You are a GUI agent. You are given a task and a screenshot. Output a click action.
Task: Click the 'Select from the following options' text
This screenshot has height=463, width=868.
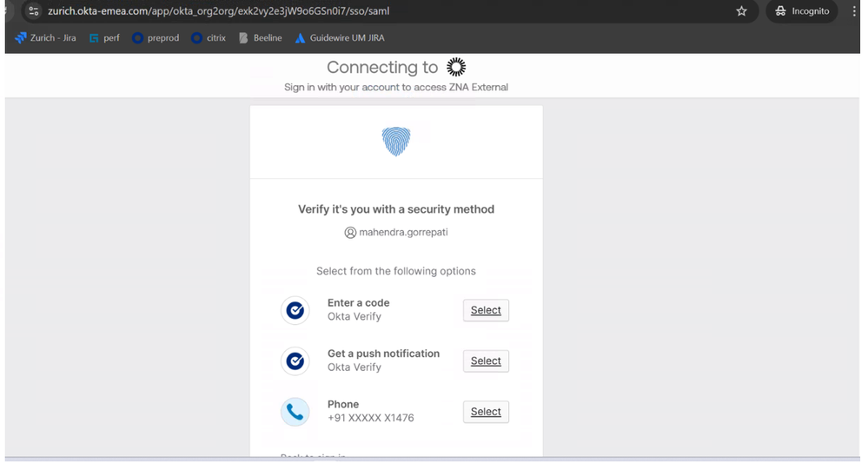[396, 272]
